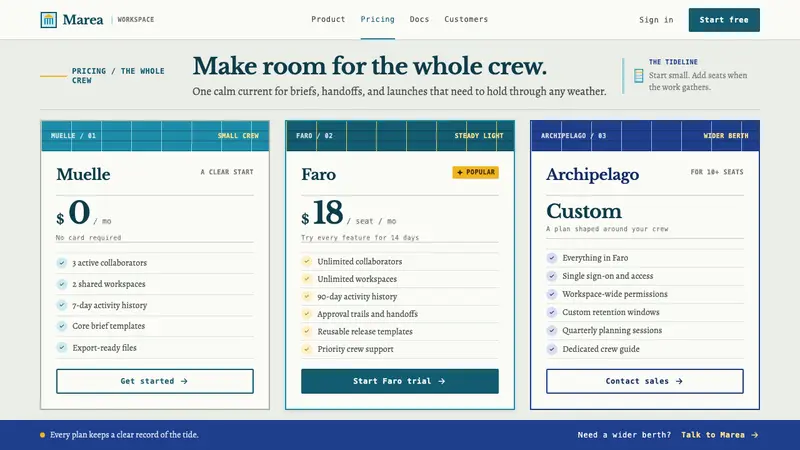Click the 'WIDER BERTH' tag
800x450 pixels.
coord(726,136)
